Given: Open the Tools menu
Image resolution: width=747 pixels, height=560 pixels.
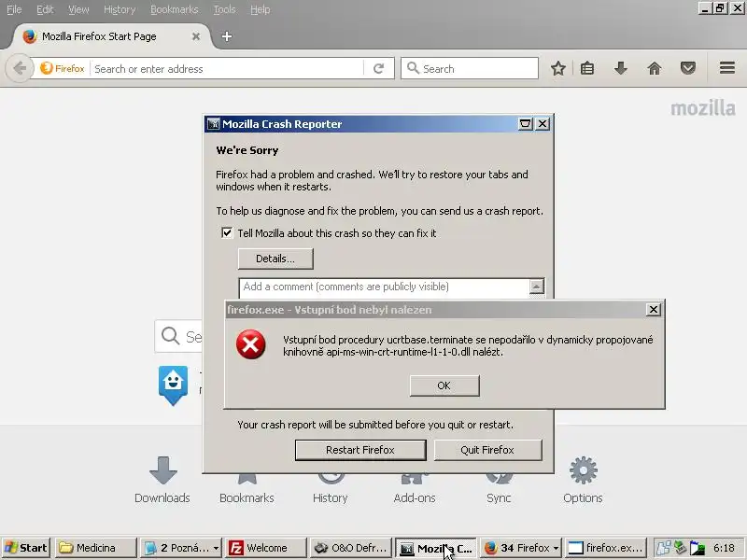Looking at the screenshot, I should coord(224,9).
